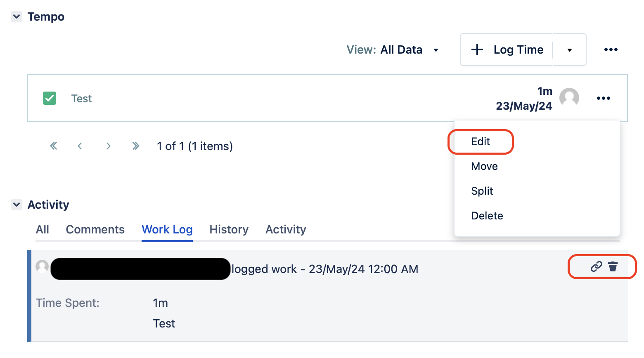Screen dimensions: 644x358
Task: Click the user avatar in Test worklog row
Action: tap(569, 98)
